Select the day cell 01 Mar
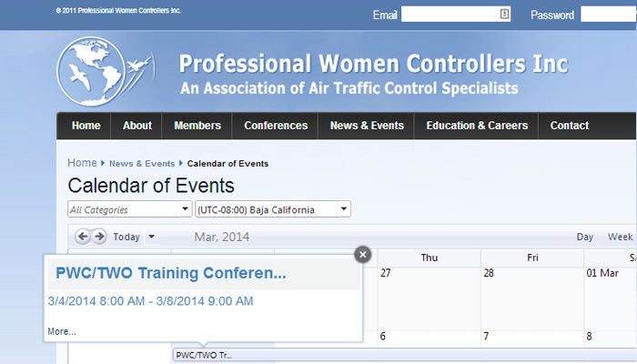Image resolution: width=637 pixels, height=364 pixels. [611, 298]
